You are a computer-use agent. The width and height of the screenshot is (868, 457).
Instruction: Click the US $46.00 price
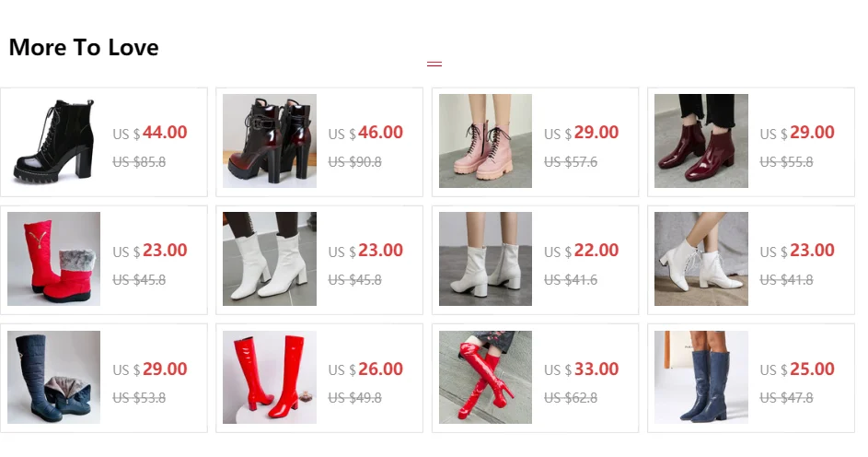pos(366,133)
